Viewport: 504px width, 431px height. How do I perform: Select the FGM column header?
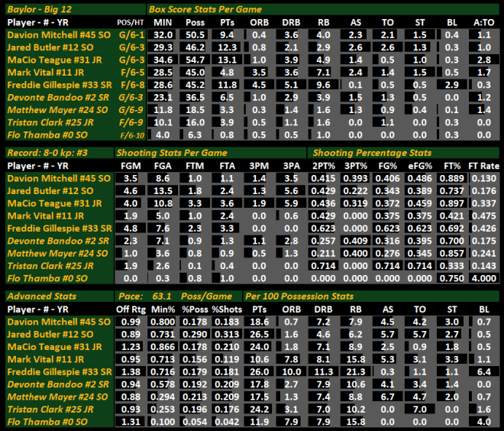(x=131, y=166)
